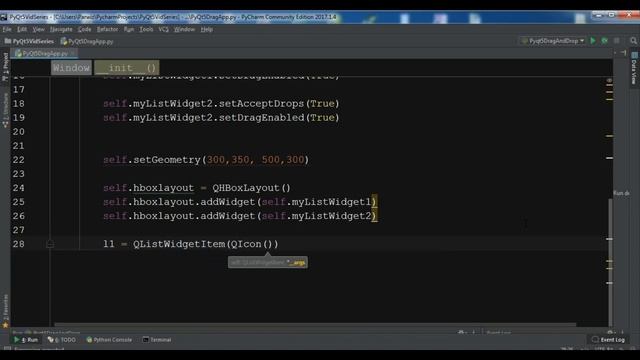
Task: Click PyQt5DragApp.py breadcrumb in navigation bar
Action: [87, 41]
